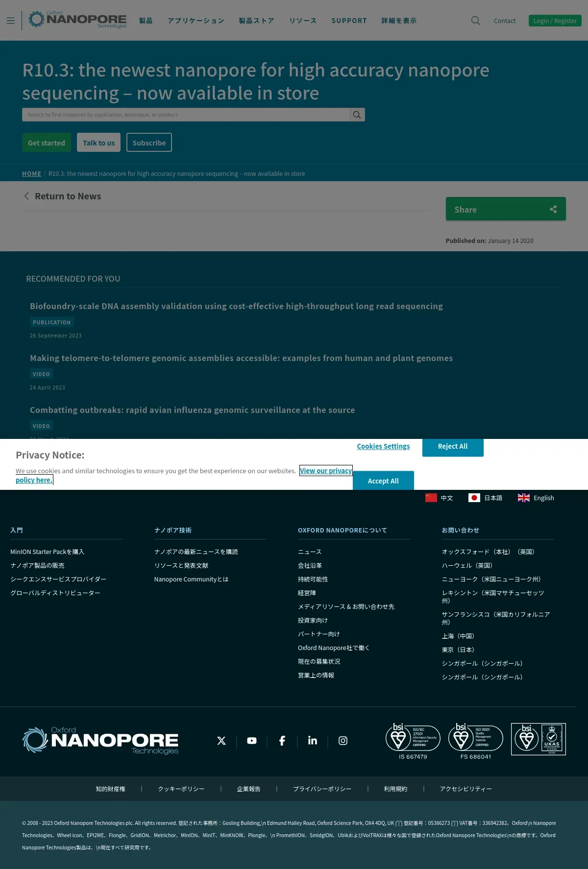
Task: Open 知的財産権 footer link
Action: 110,789
